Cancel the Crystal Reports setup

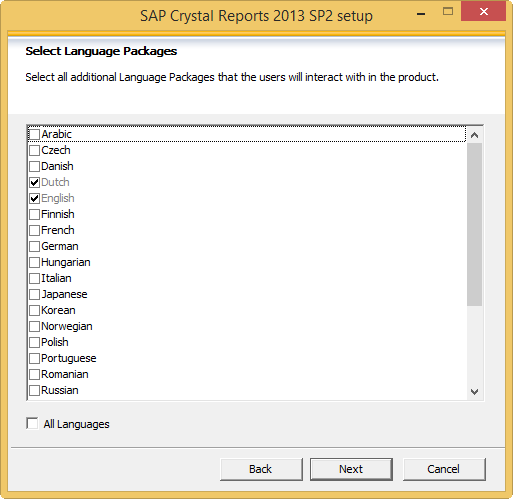(x=444, y=469)
